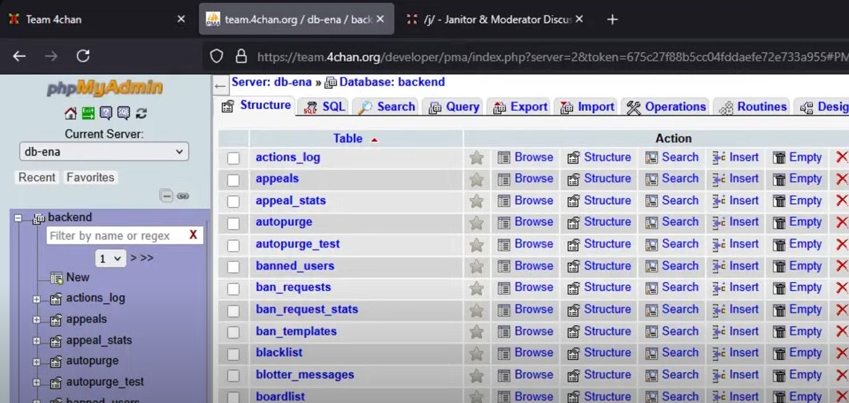Click Empty for the ban_requests table
Screen dimensions: 849x403
point(797,288)
